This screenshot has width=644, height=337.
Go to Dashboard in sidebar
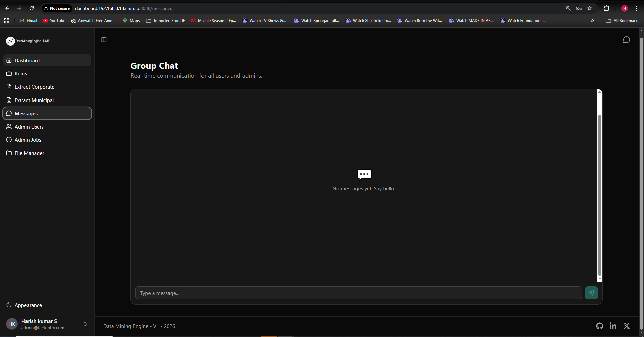[x=47, y=60]
